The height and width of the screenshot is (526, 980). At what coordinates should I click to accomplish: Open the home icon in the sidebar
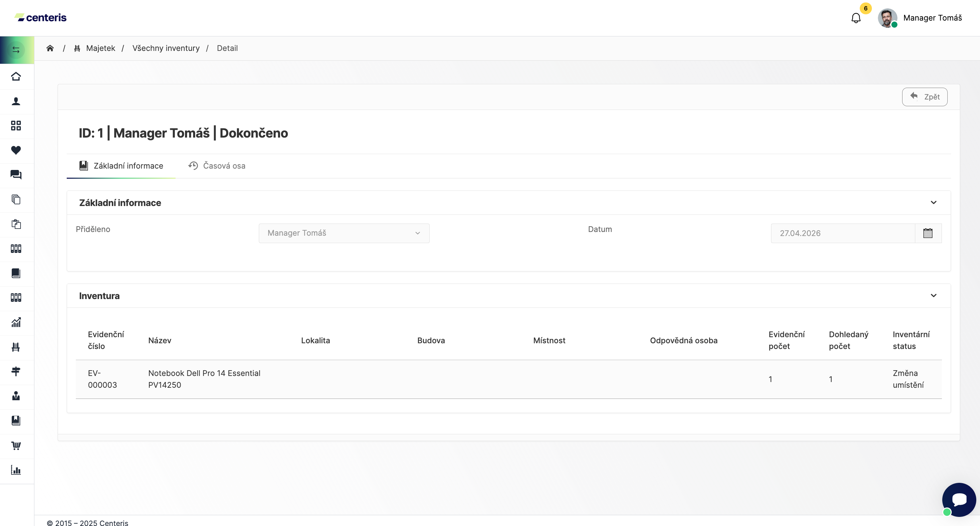point(16,77)
